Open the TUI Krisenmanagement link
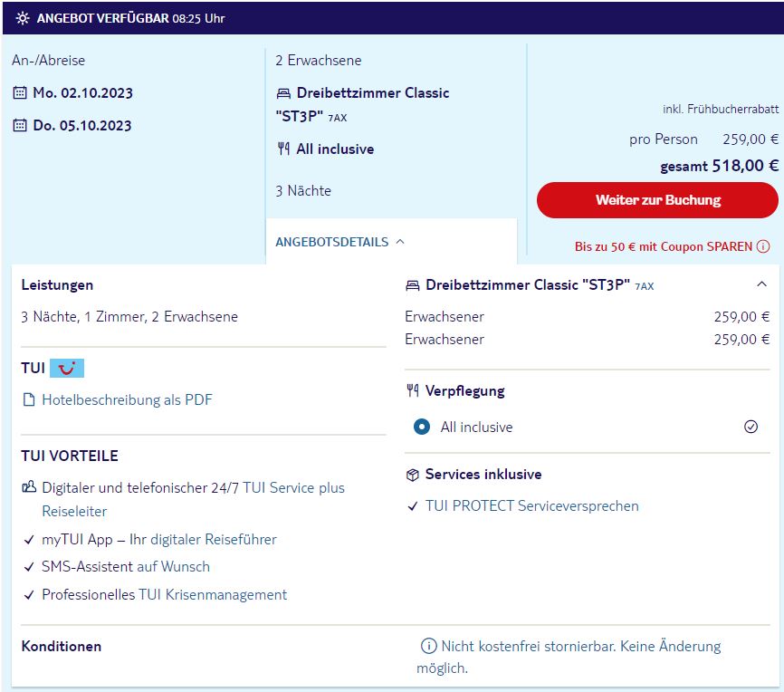Screen dimensions: 784x692 (213, 594)
